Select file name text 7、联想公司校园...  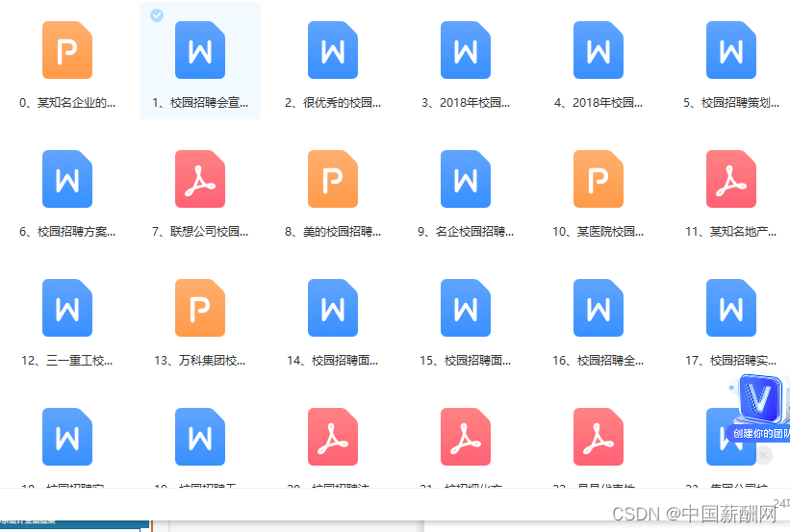pyautogui.click(x=200, y=232)
